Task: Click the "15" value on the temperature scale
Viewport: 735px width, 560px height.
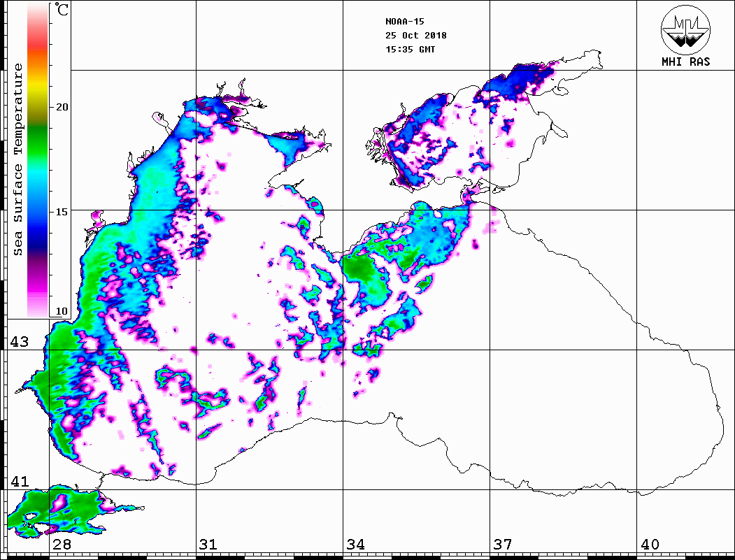Action: coord(62,212)
